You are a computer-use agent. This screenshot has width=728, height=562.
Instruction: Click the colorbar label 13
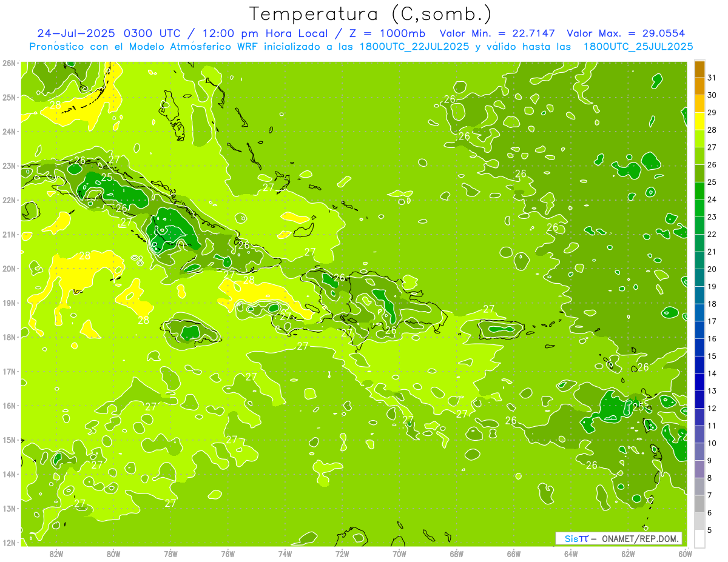pos(712,391)
